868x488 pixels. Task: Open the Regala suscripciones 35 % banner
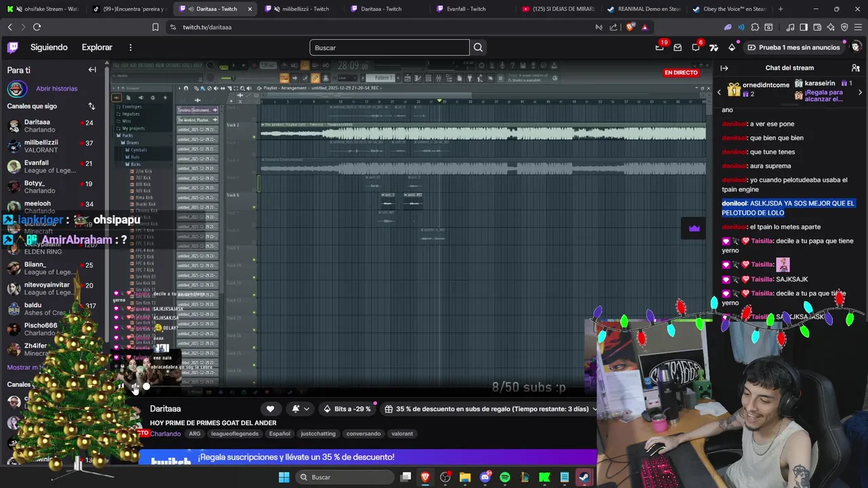coord(368,457)
